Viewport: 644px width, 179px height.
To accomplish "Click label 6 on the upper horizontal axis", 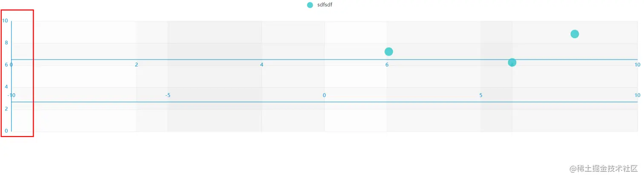I will (387, 65).
